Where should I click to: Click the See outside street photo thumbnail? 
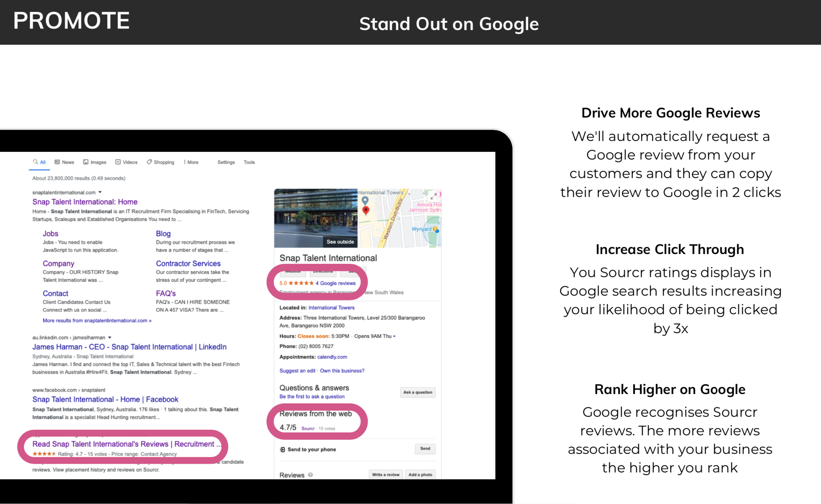coord(316,218)
